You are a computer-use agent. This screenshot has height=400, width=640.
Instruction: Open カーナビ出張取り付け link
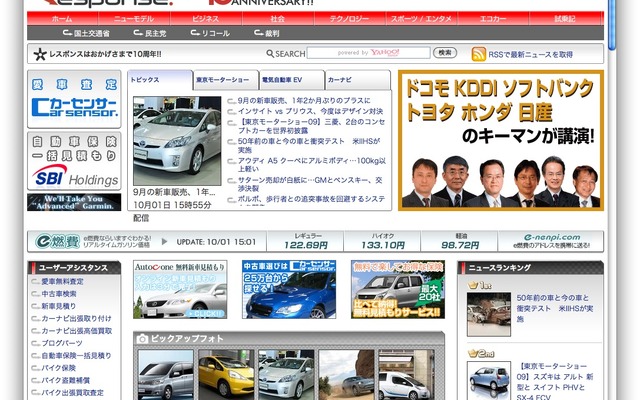pyautogui.click(x=76, y=318)
